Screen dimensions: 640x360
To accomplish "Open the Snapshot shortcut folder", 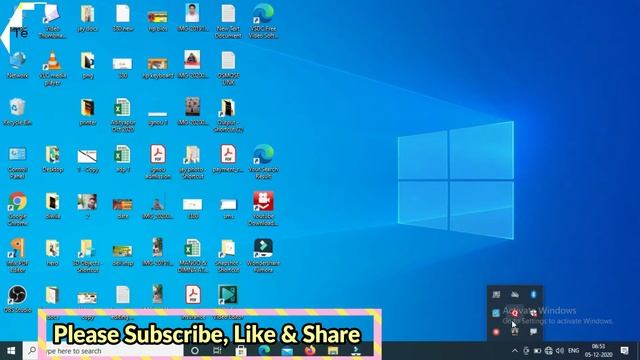I will pos(228,256).
